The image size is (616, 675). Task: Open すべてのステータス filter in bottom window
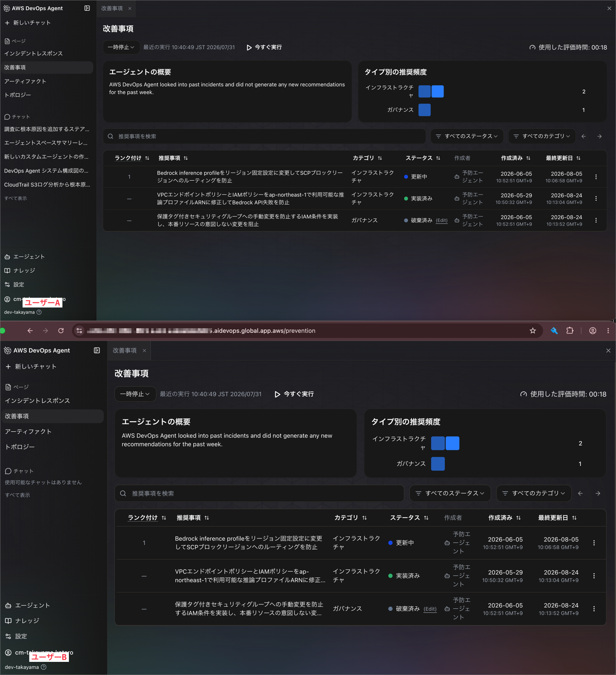click(450, 493)
